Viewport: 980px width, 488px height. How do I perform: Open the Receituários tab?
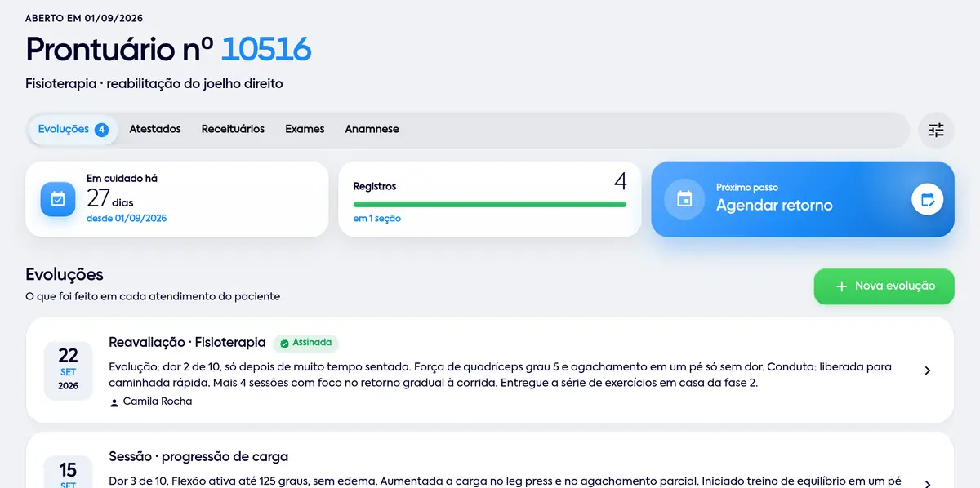click(x=233, y=129)
